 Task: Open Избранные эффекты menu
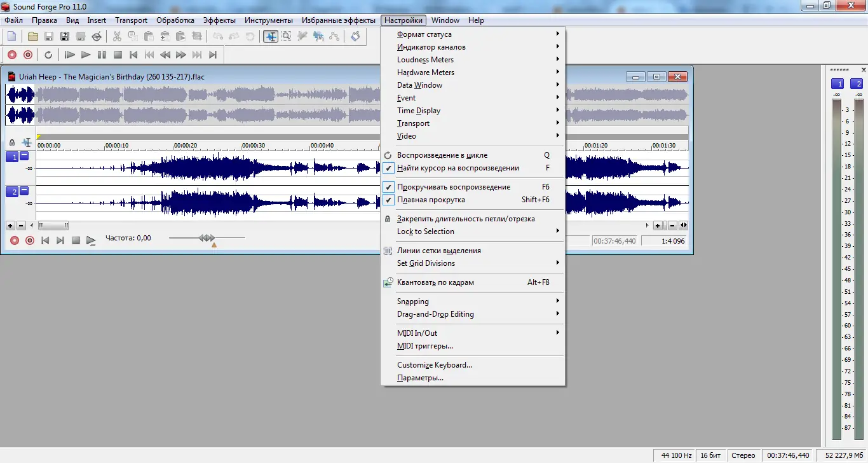point(339,20)
